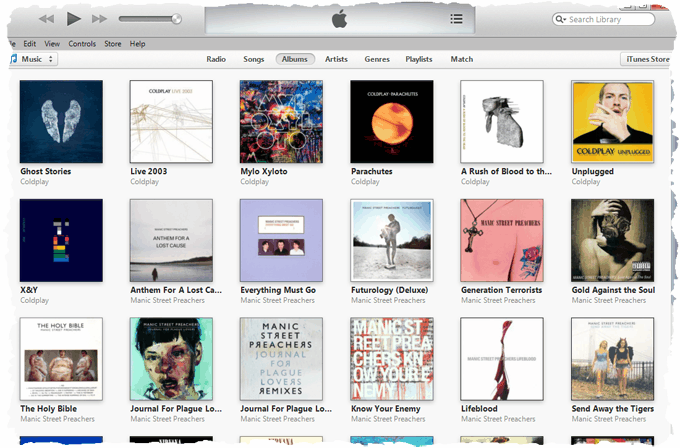Image resolution: width=680 pixels, height=448 pixels.
Task: Select the Albums tab
Action: 295,59
